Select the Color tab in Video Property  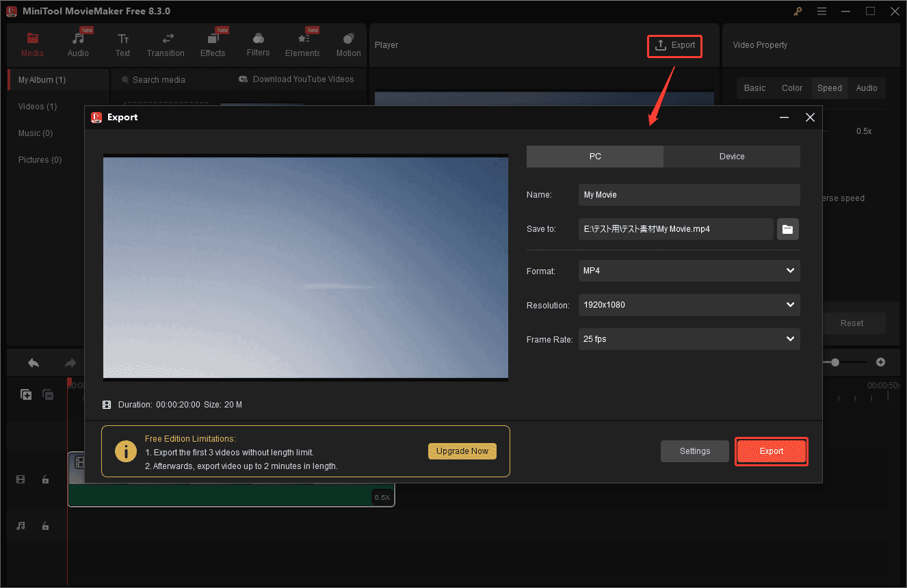pos(792,88)
